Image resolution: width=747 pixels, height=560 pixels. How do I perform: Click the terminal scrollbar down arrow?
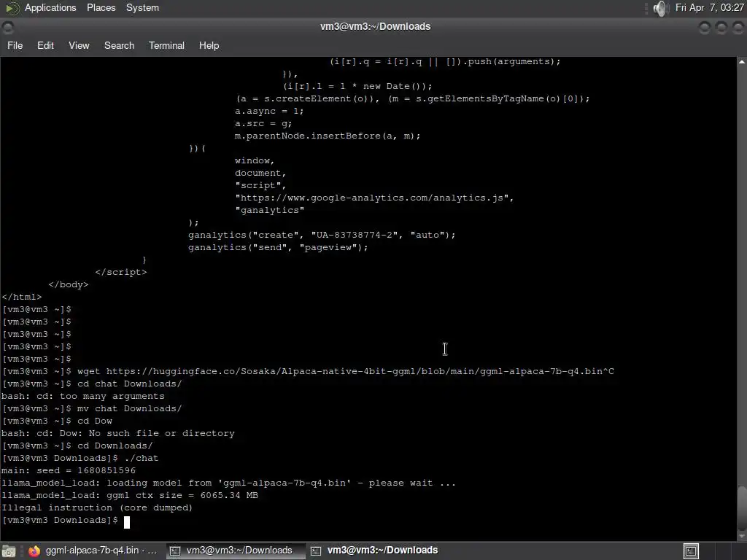pos(742,536)
